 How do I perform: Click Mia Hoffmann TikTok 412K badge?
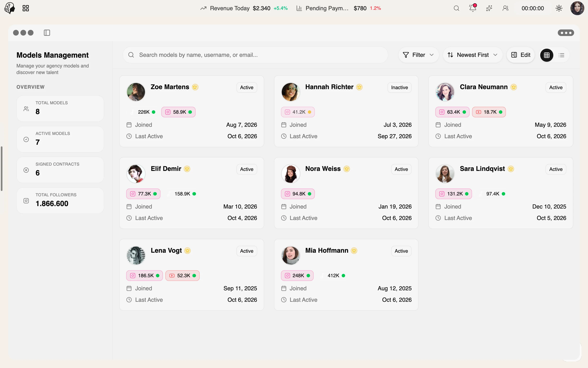coord(333,276)
